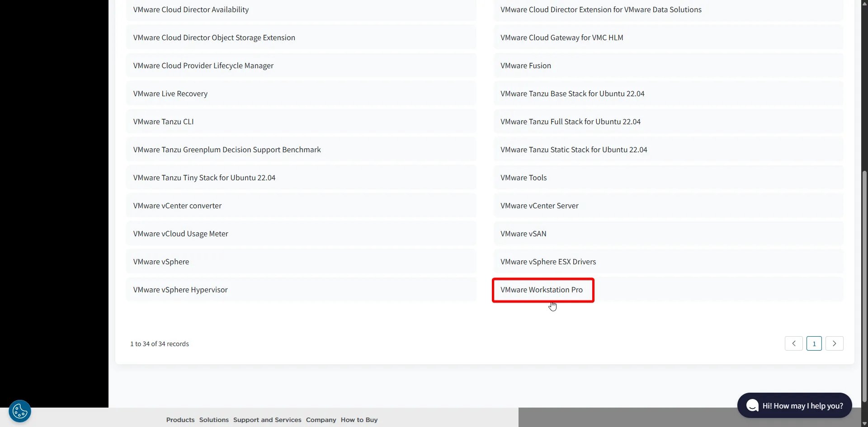Open the How to Buy footer menu
Screen dimensions: 868x427
(x=359, y=420)
